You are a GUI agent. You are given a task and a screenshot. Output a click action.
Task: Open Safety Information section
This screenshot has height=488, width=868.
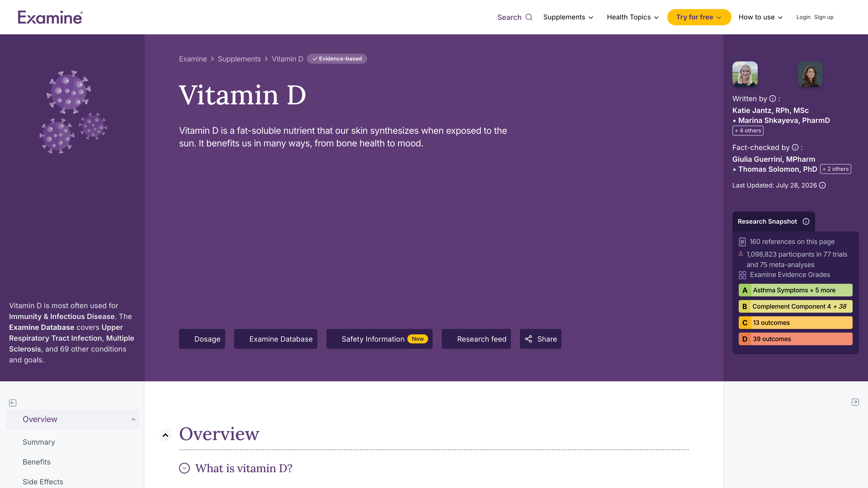(x=380, y=339)
